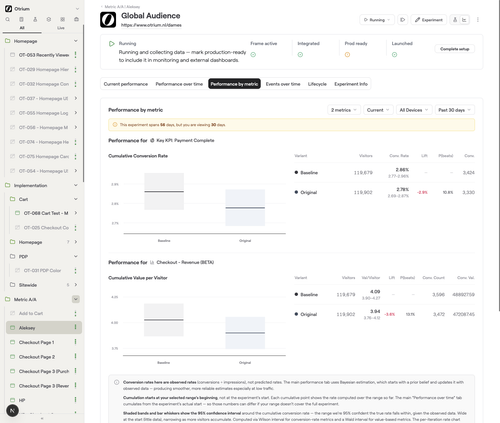Select the Performance by metric tab
Screen dimensions: 500x423
point(234,84)
